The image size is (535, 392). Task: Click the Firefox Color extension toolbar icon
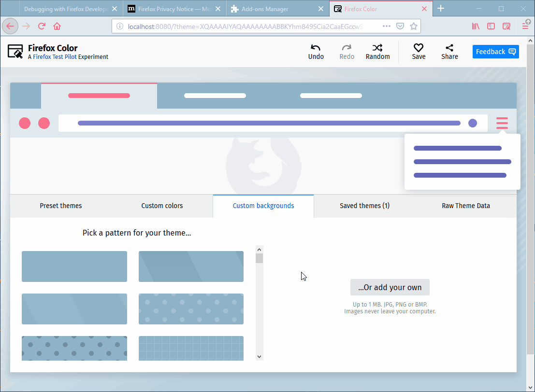506,26
